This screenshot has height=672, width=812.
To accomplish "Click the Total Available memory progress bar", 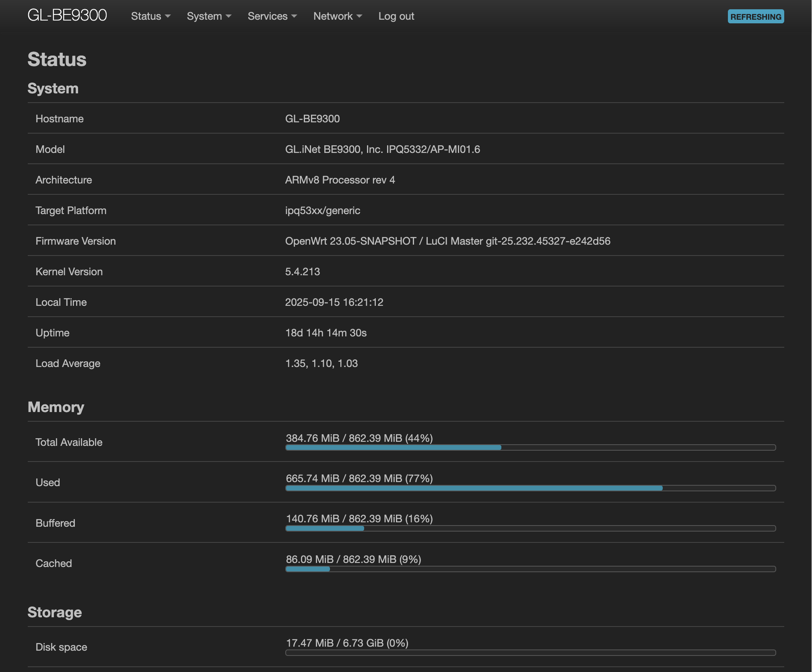I will tap(530, 447).
